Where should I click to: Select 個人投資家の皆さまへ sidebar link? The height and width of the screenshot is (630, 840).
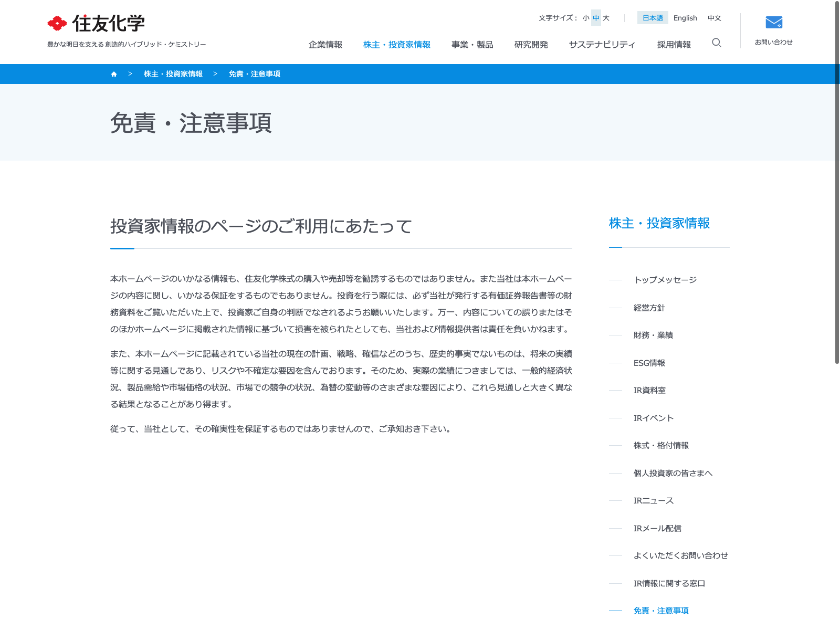point(673,473)
